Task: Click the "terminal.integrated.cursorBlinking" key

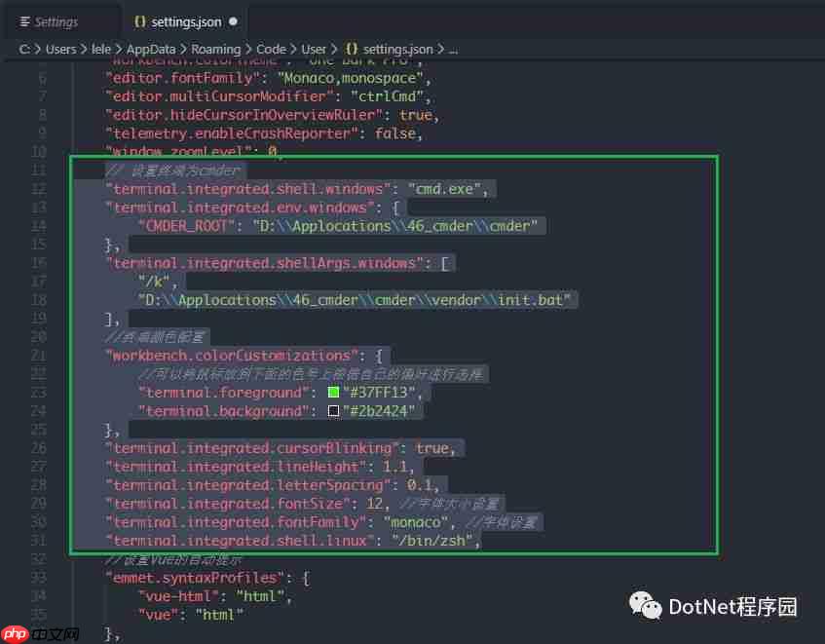Action: point(252,448)
